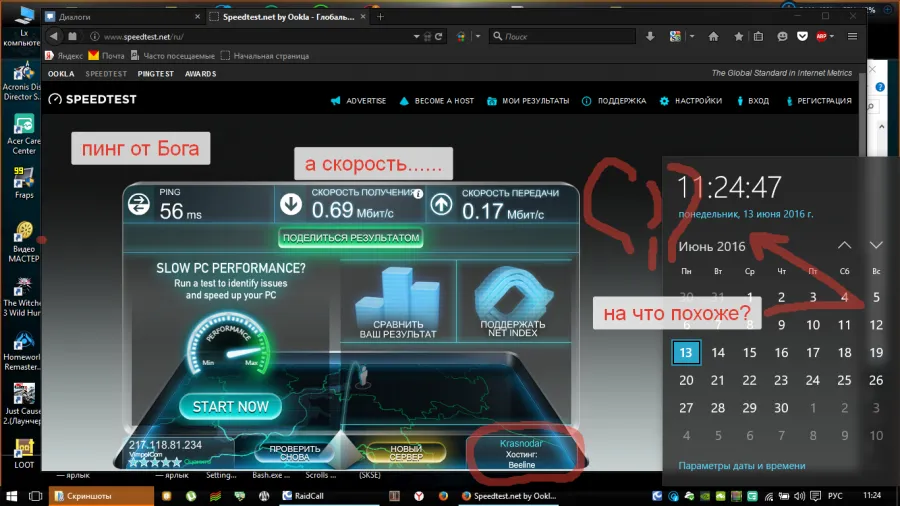
Task: Click in the browser search field
Action: pyautogui.click(x=562, y=36)
